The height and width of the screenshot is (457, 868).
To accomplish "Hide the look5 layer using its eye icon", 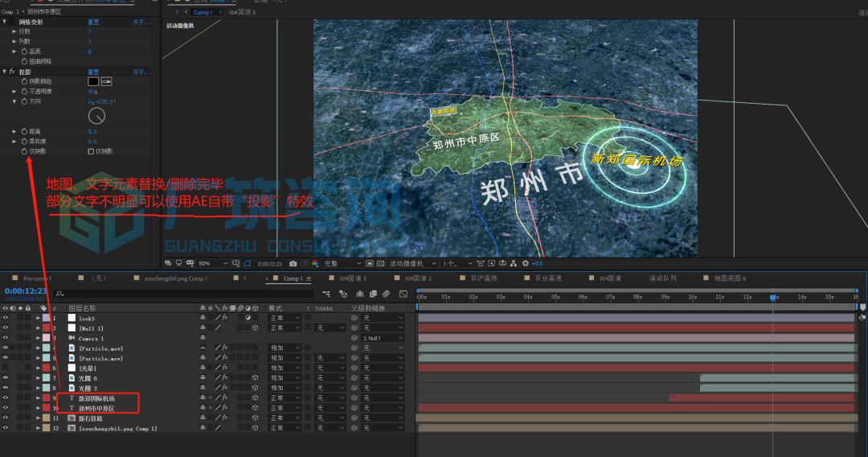I will point(6,318).
